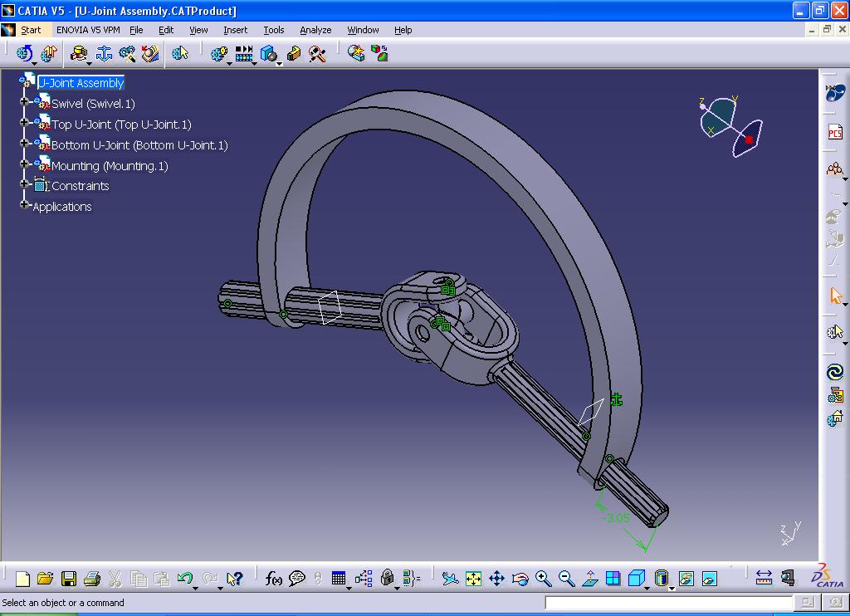Click the Fly Mode airplane icon

coord(451,579)
